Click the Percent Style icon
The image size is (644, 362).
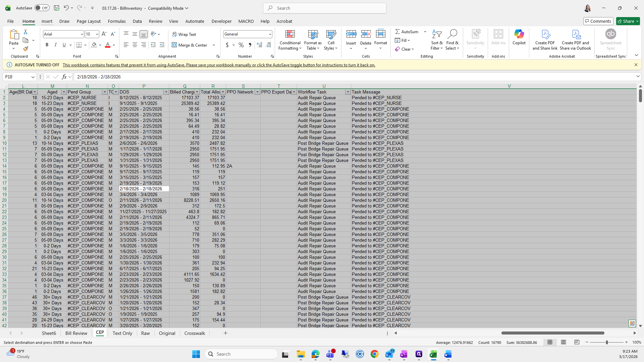[x=241, y=45]
